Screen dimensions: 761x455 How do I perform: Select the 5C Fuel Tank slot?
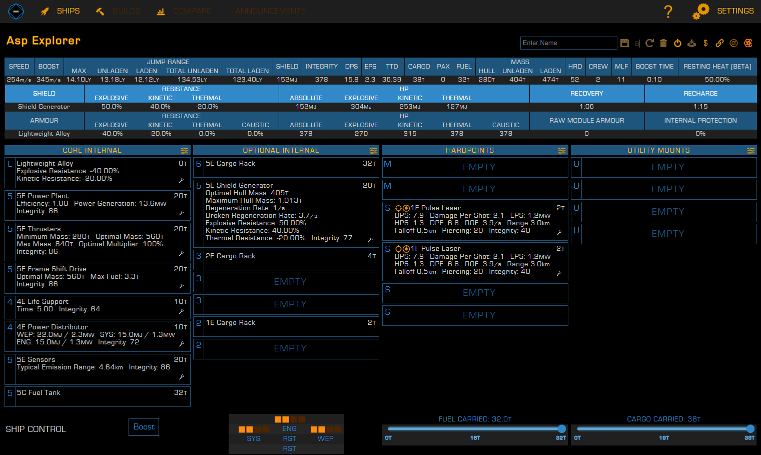98,396
